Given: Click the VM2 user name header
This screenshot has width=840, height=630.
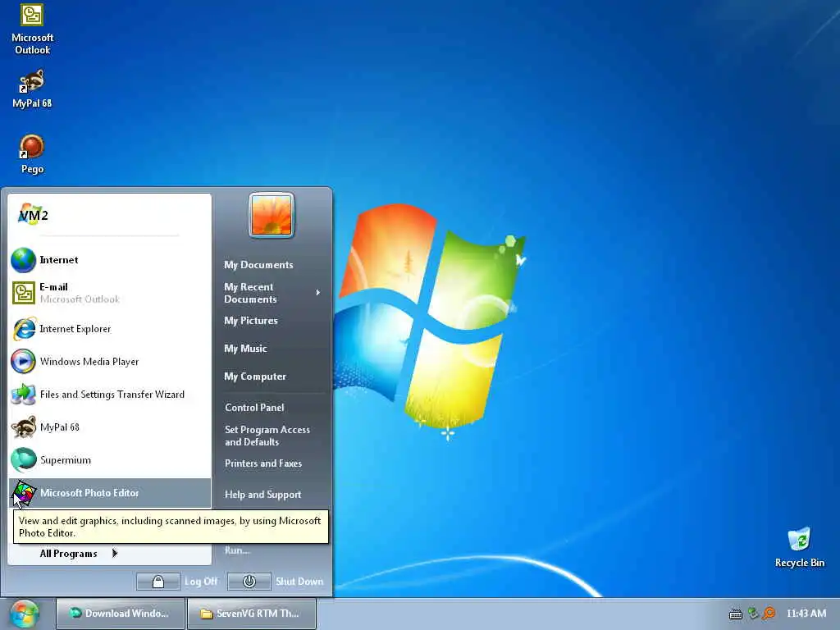Looking at the screenshot, I should coord(33,215).
